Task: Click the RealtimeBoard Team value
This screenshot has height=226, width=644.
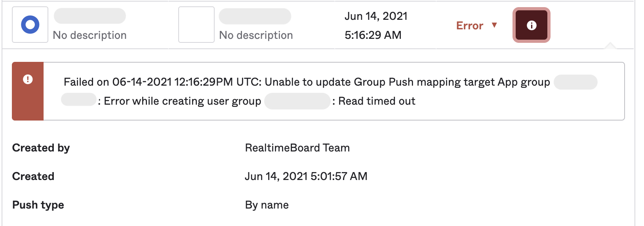Action: [x=297, y=148]
